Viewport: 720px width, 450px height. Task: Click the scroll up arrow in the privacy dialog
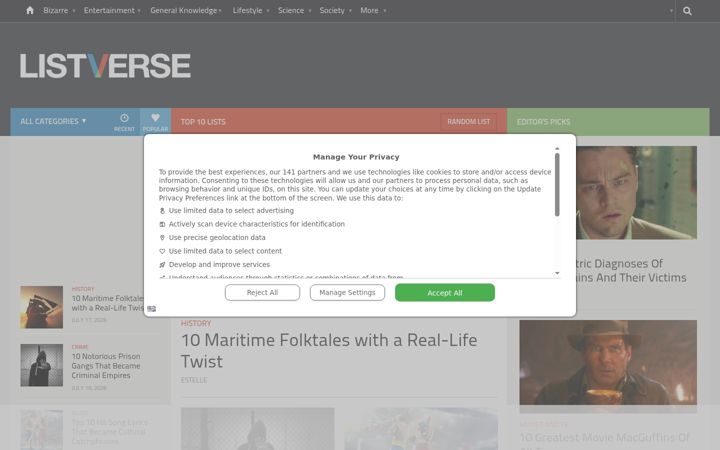coord(557,149)
